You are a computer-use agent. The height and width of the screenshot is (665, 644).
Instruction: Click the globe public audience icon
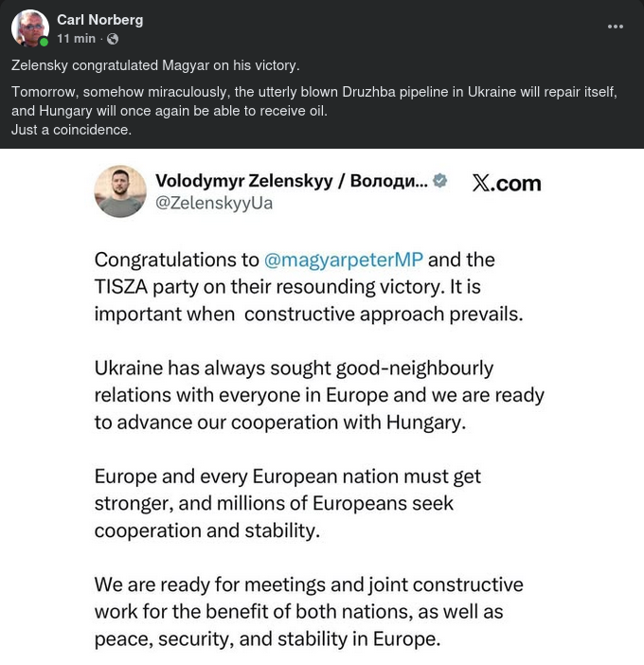pos(114,39)
